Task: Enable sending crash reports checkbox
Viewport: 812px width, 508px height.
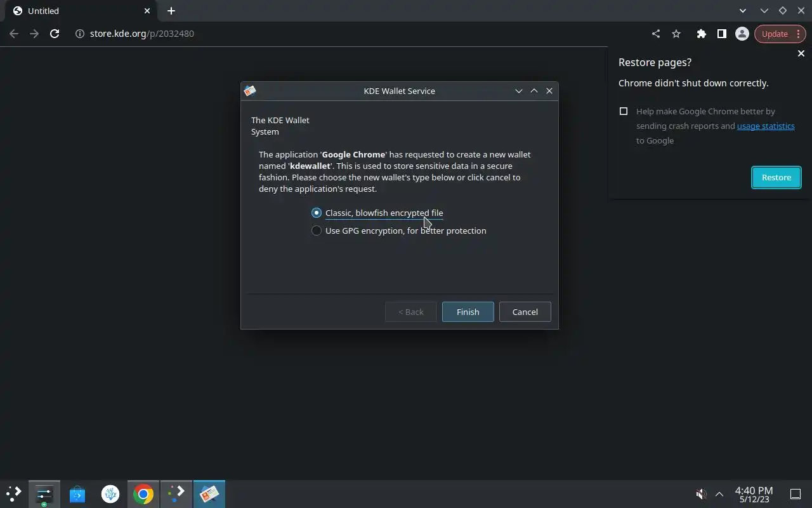Action: 624,111
